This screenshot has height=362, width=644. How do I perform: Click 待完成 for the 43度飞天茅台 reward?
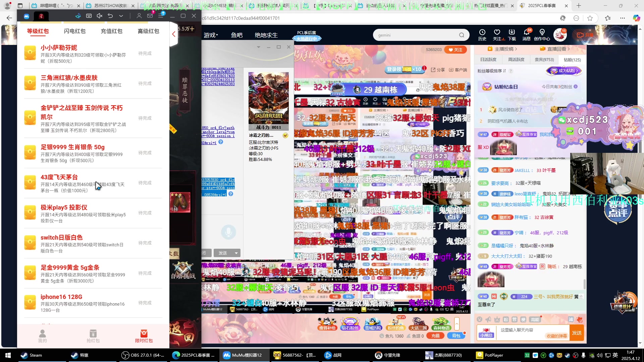tap(145, 183)
